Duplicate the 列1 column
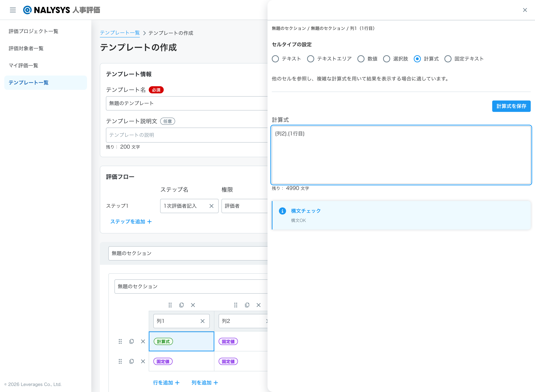This screenshot has width=535, height=392. (181, 305)
